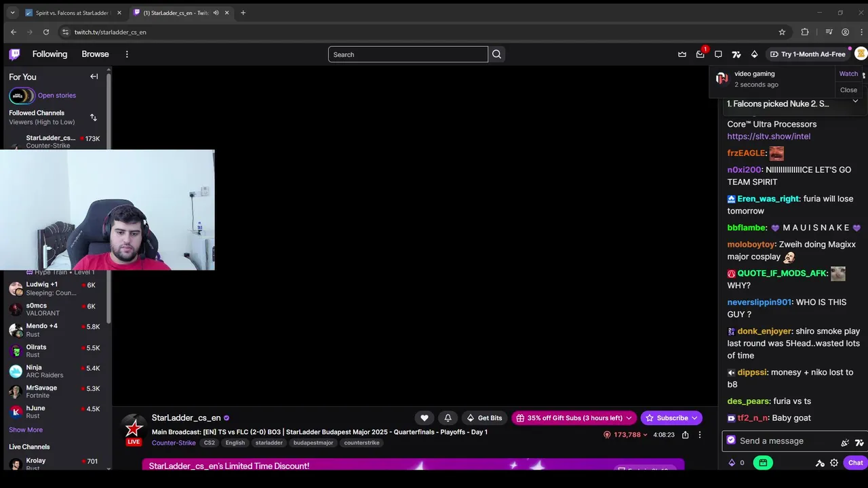The height and width of the screenshot is (488, 868).
Task: Sort followed channels by viewers
Action: click(x=94, y=118)
